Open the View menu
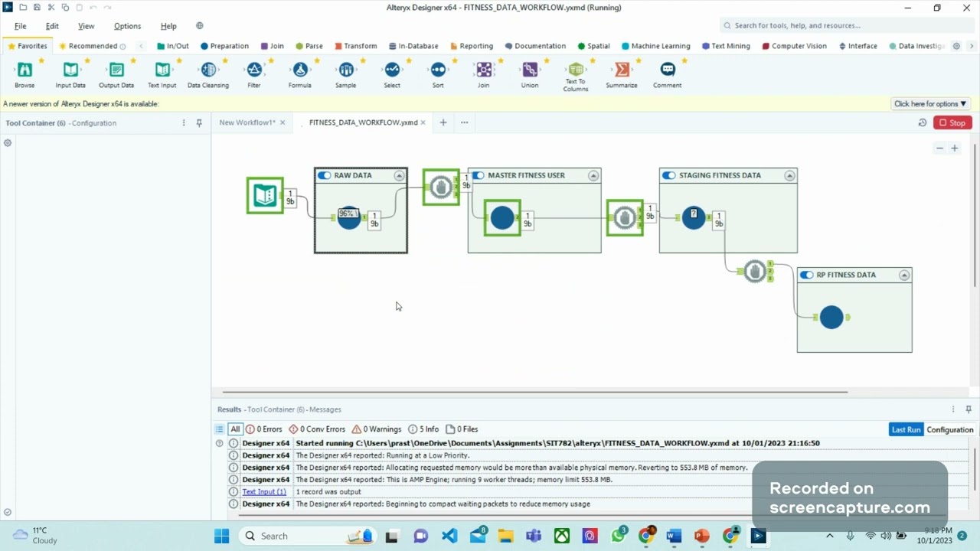 87,26
